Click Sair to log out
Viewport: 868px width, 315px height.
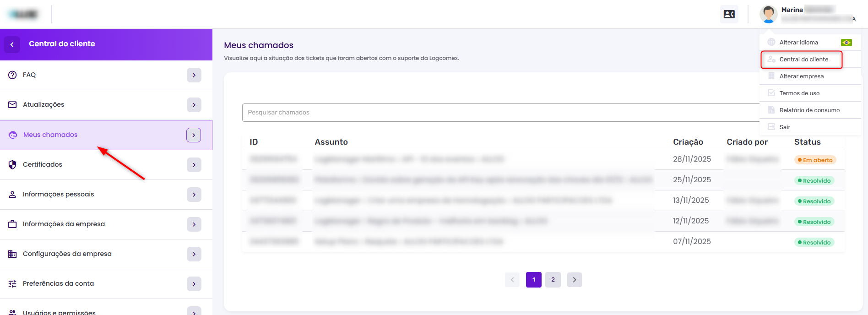(x=785, y=127)
